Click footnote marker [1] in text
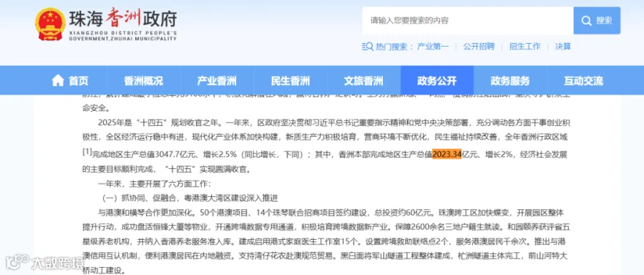Viewport: 644px width, 275px height. (87, 151)
